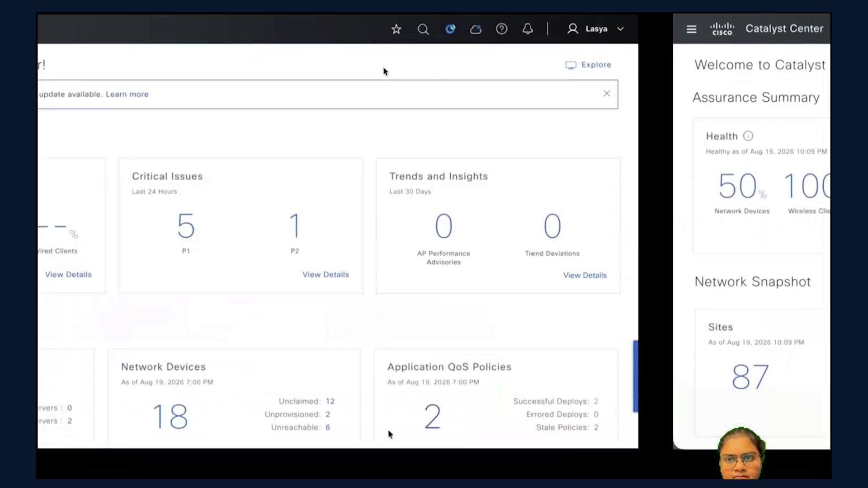
Task: Click the Cisco logo in right window
Action: pos(722,29)
